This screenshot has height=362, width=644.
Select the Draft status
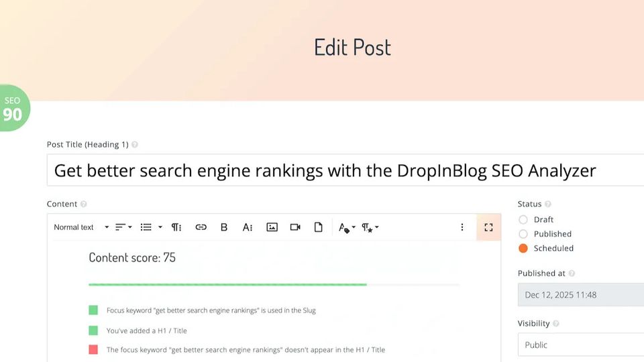pyautogui.click(x=523, y=220)
